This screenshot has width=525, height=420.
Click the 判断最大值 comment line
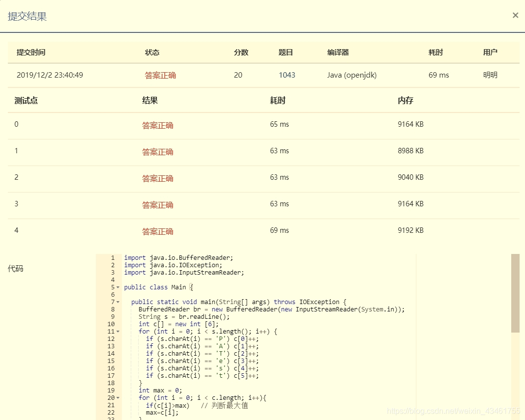[x=197, y=405]
